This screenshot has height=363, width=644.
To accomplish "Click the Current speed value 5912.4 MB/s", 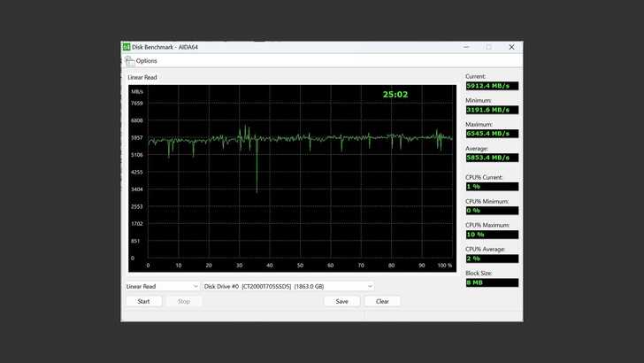I will pos(492,86).
